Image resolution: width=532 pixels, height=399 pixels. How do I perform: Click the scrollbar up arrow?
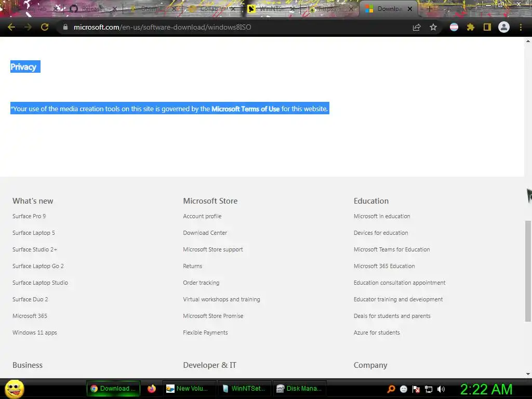pos(528,41)
